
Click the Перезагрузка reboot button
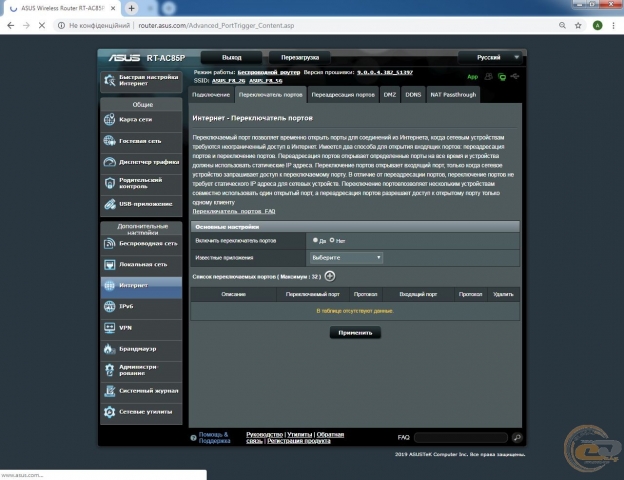click(300, 57)
